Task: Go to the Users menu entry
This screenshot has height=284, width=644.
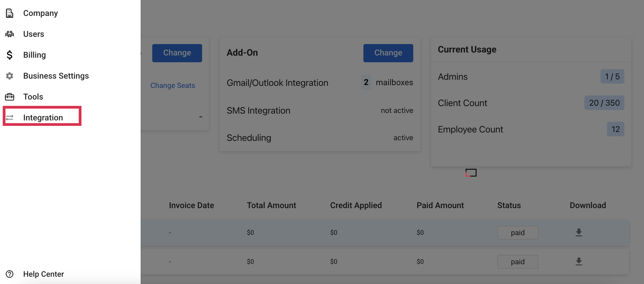Action: (x=33, y=34)
